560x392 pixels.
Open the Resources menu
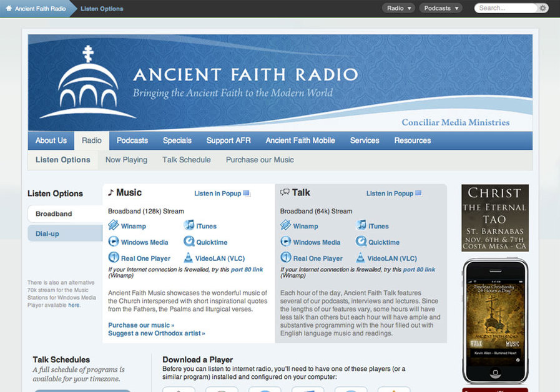point(413,140)
